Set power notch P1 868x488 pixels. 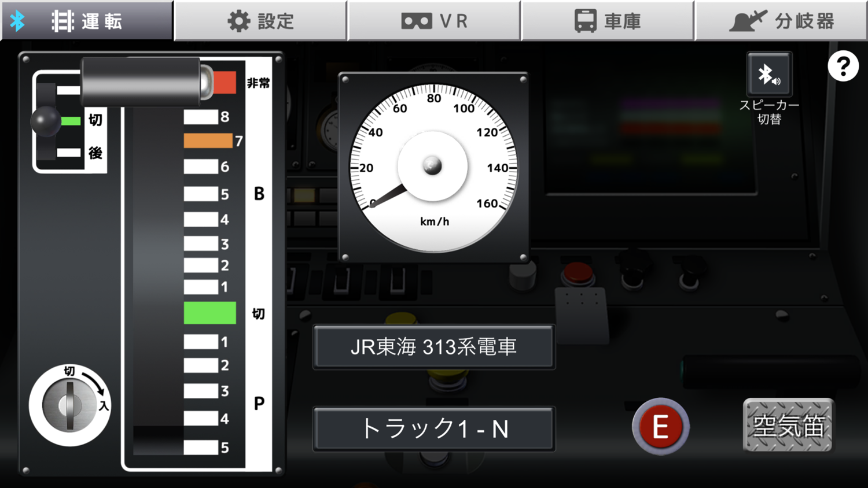(201, 342)
